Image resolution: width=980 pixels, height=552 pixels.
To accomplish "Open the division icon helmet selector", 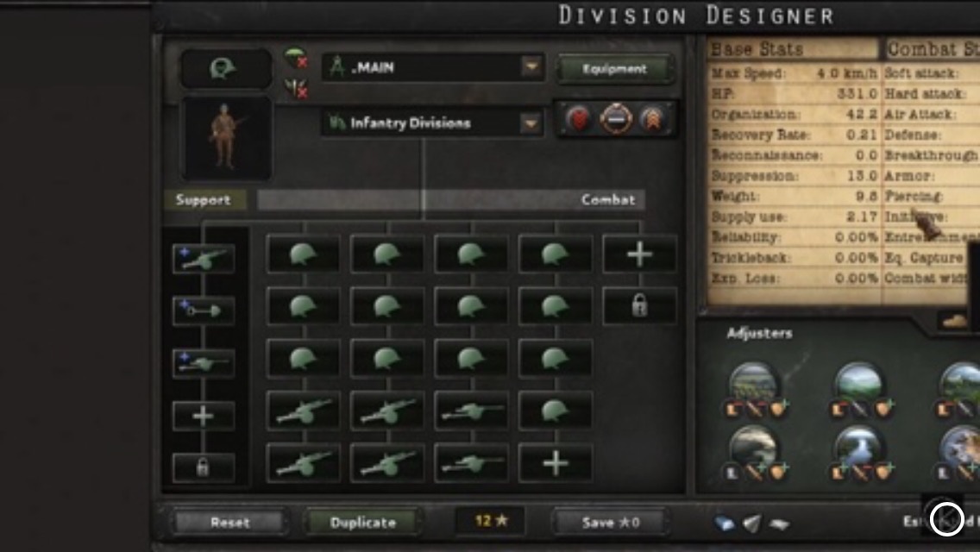I will point(225,68).
